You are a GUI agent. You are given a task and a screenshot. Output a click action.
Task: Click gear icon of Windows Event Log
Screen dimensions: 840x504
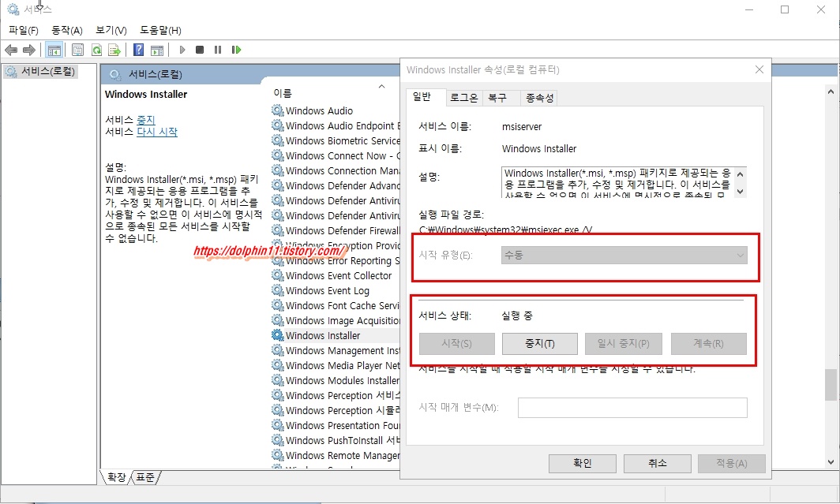[x=278, y=290]
